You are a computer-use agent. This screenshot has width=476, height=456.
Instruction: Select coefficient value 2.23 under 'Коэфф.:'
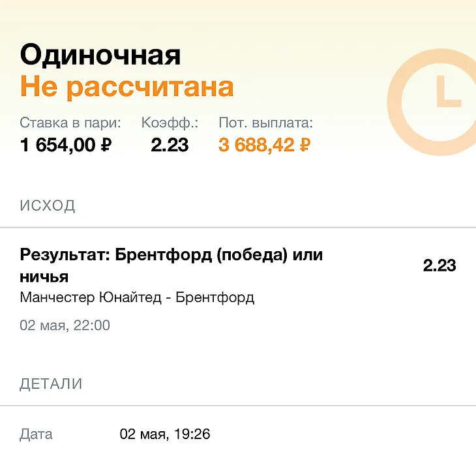tap(170, 145)
